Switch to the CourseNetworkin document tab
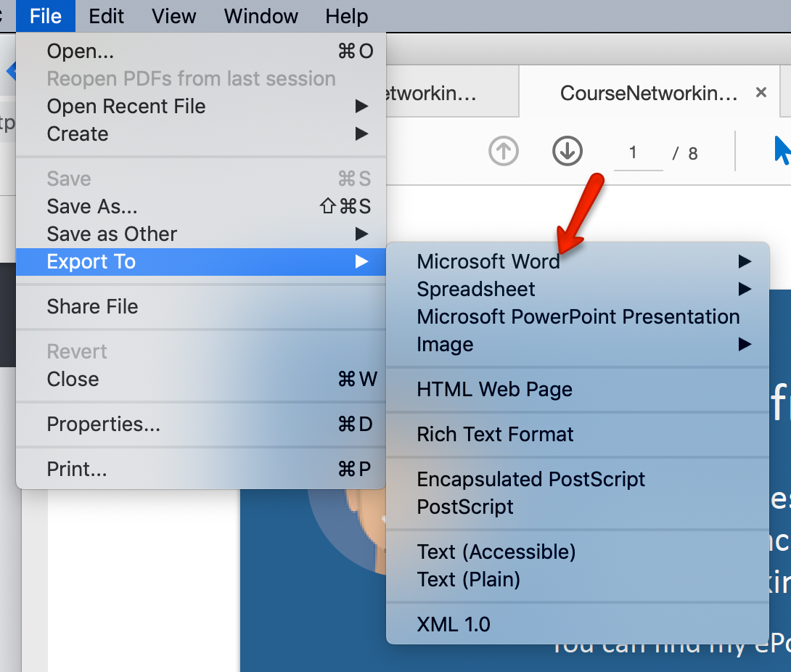The image size is (791, 672). click(x=648, y=93)
